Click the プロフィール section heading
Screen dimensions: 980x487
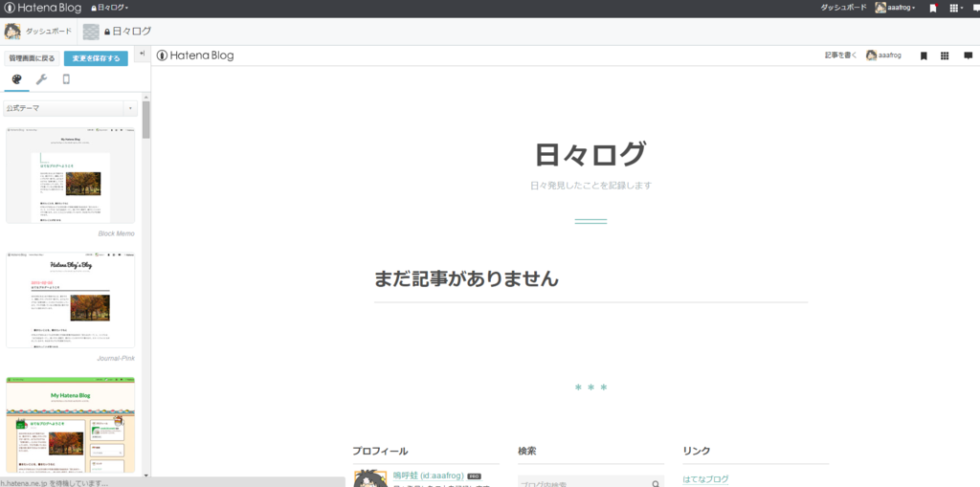pos(380,451)
